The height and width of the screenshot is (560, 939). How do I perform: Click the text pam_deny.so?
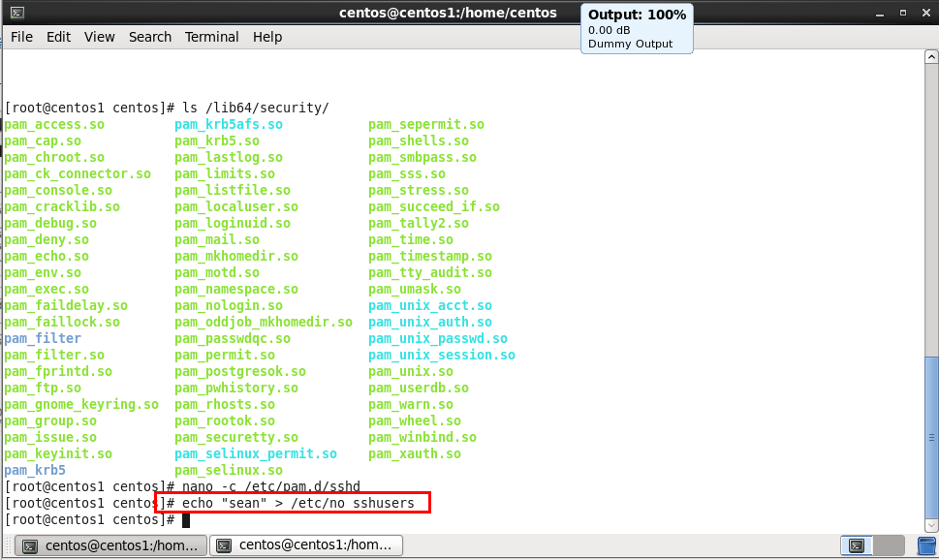coord(47,240)
